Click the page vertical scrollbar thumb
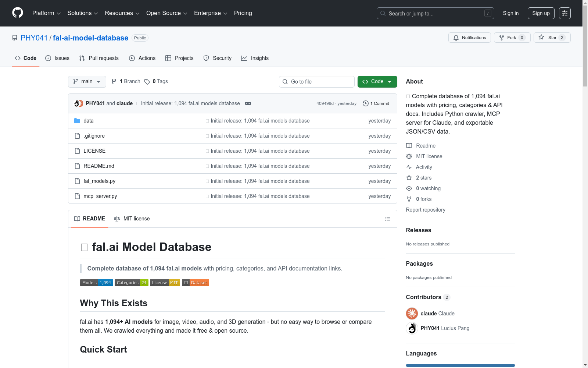 click(585, 46)
